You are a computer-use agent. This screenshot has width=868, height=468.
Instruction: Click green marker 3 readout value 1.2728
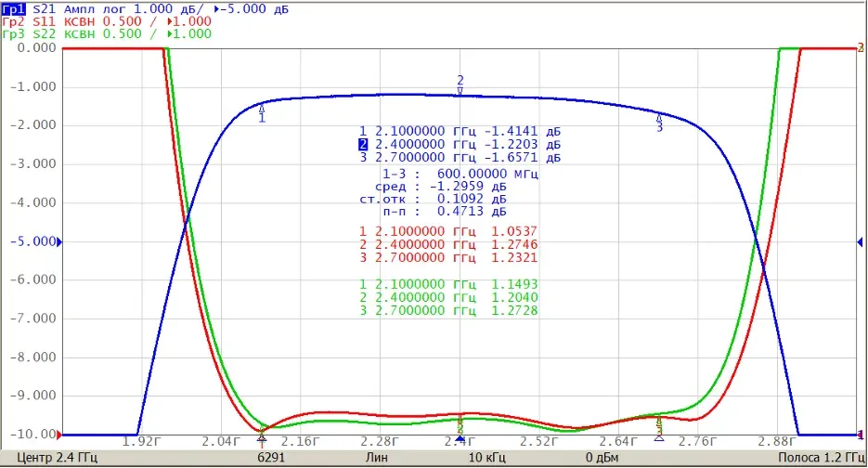coord(514,311)
